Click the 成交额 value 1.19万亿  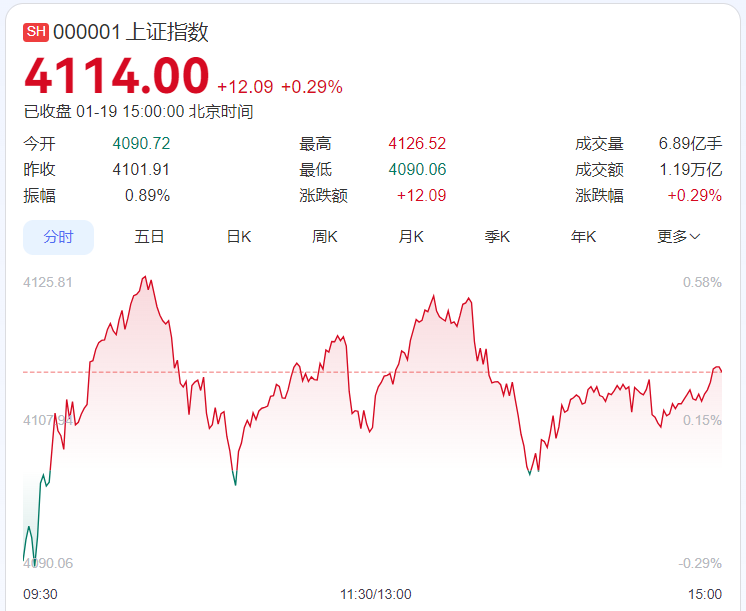click(x=690, y=169)
